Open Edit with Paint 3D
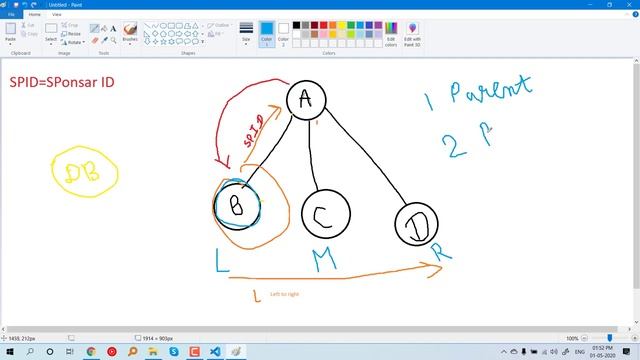This screenshot has height=360, width=640. click(412, 34)
